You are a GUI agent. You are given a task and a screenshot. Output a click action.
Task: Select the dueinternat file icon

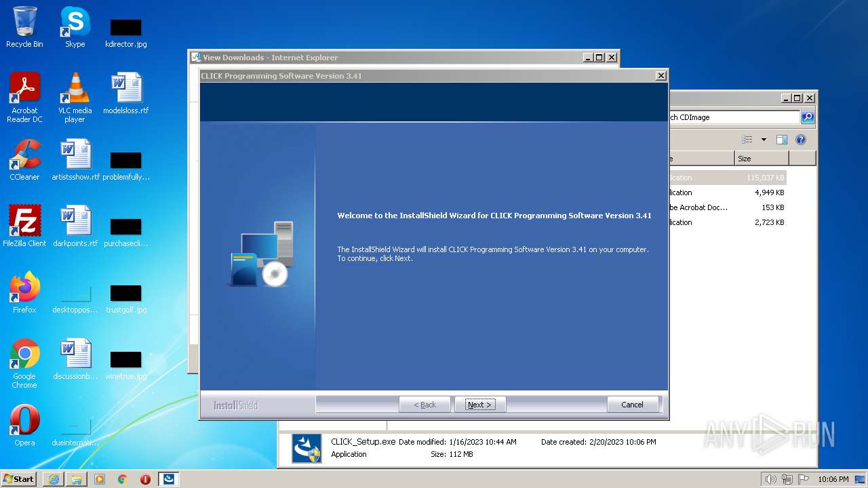[75, 431]
